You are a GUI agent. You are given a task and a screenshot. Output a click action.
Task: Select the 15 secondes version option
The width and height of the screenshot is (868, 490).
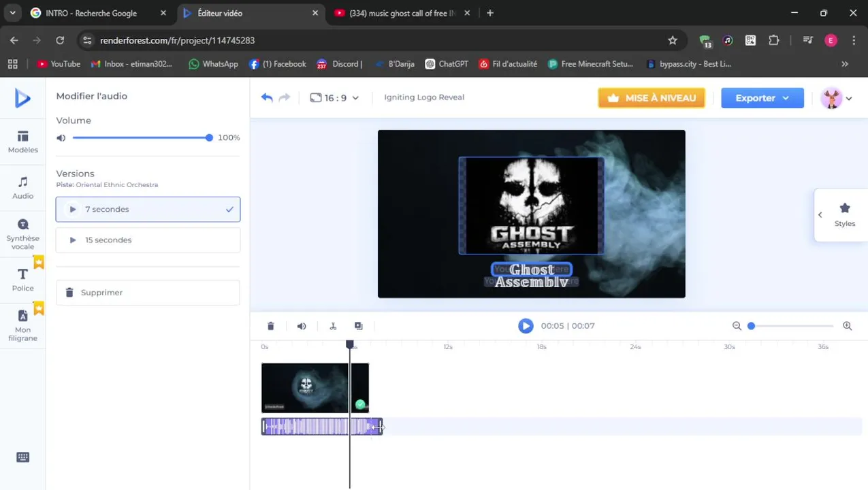(x=148, y=240)
